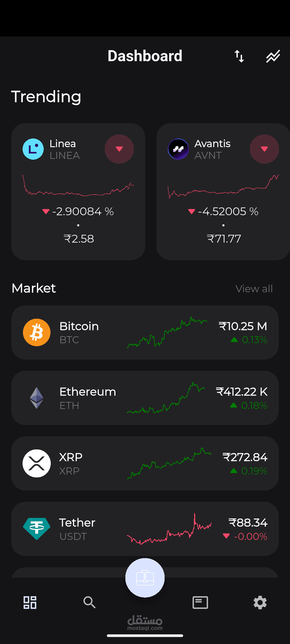Tap the XRP logo icon
This screenshot has width=290, height=644.
coord(37,463)
